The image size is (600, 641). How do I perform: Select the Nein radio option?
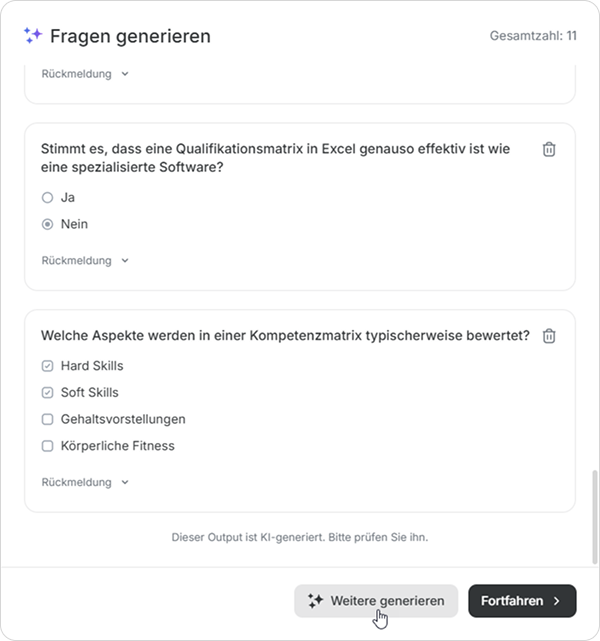point(47,225)
